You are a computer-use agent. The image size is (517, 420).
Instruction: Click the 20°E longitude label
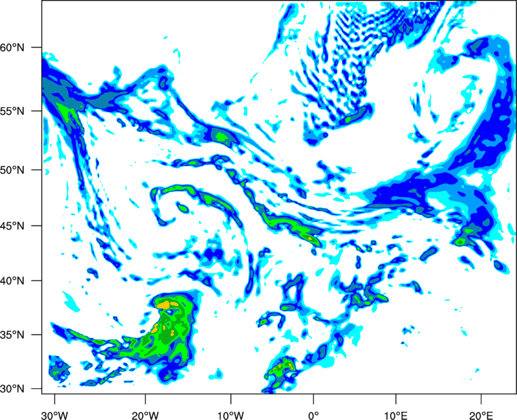[x=481, y=415]
